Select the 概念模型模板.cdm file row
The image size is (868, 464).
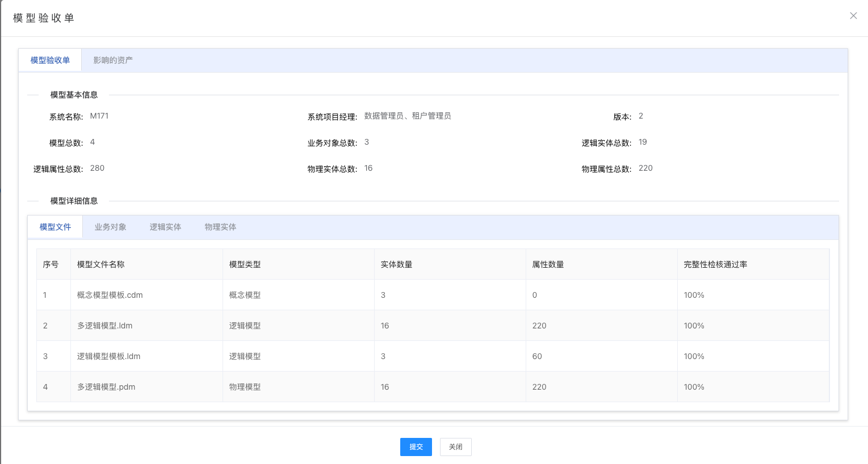(108, 295)
